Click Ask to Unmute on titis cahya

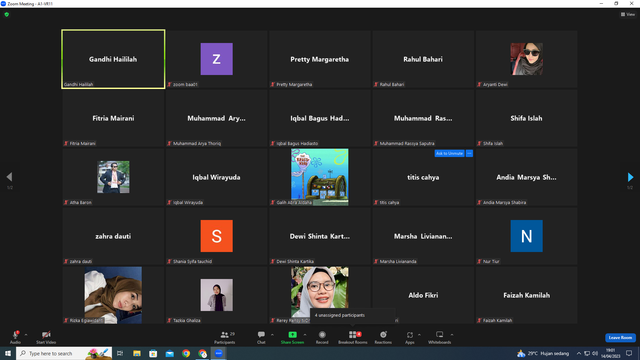(x=449, y=153)
